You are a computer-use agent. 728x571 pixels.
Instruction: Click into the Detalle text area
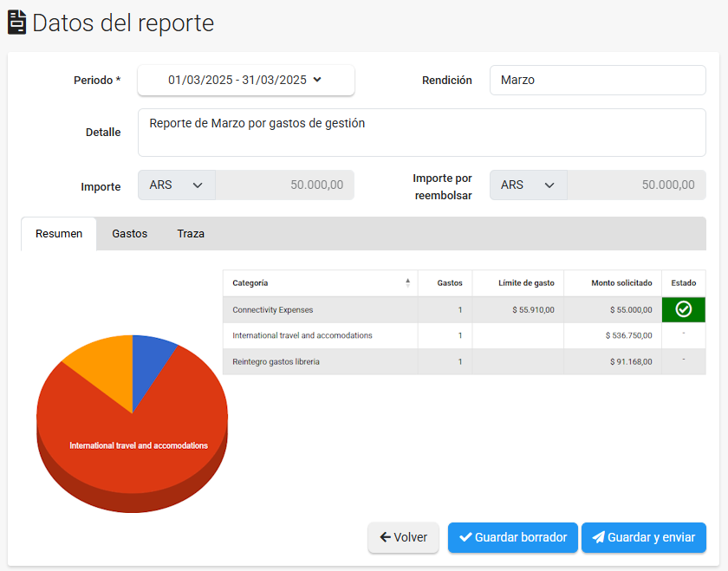421,133
